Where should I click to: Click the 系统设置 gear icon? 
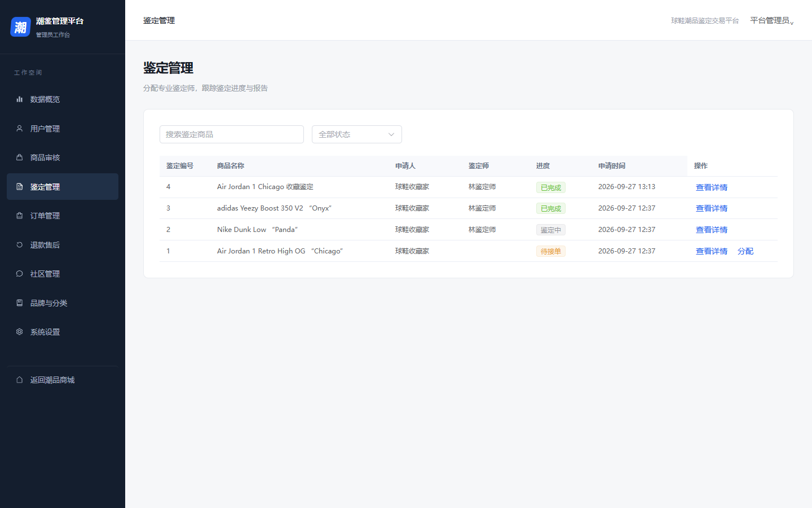pos(19,332)
